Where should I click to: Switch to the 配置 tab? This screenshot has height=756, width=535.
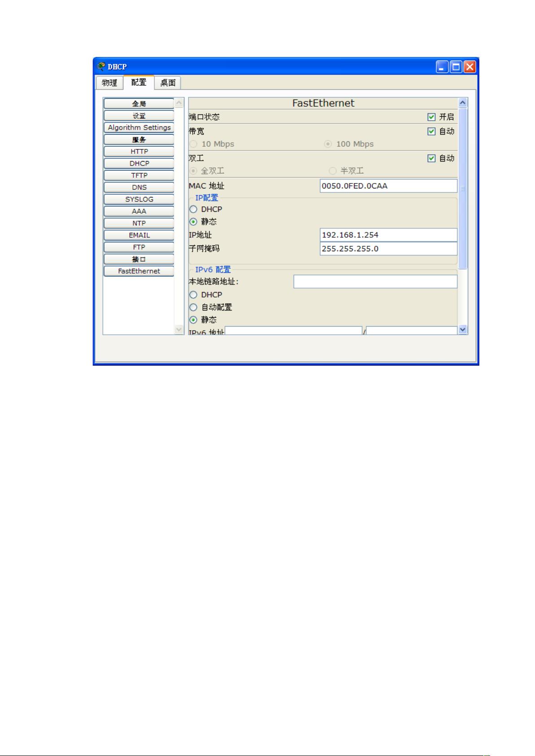[139, 82]
